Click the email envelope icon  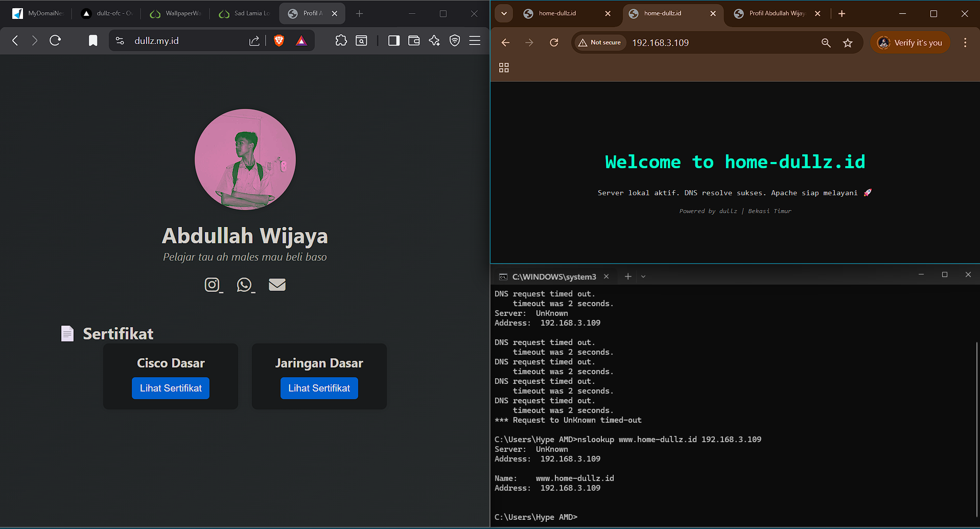point(277,285)
